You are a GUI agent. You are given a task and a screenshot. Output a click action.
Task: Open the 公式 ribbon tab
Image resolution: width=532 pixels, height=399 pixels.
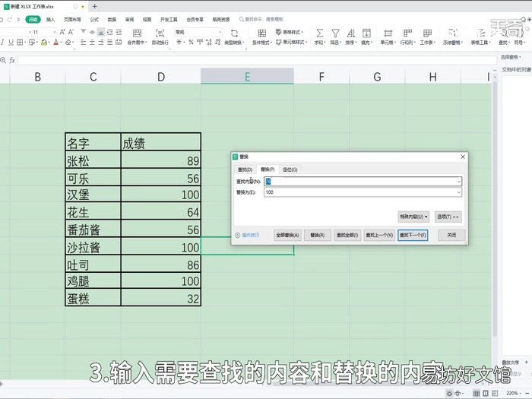(x=94, y=19)
